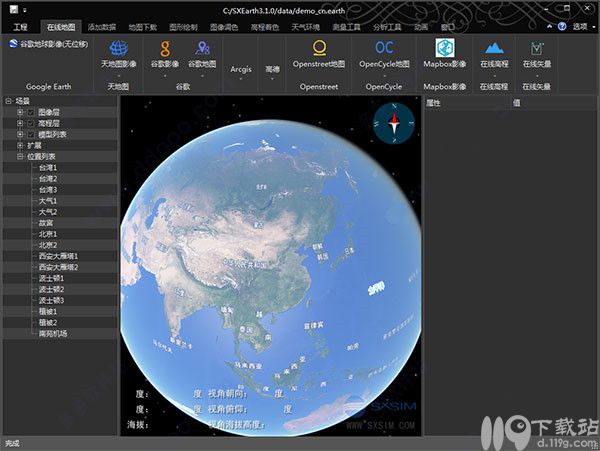The height and width of the screenshot is (451, 600).
Task: Select 西安大雁塔2 in the location list
Action: click(58, 267)
